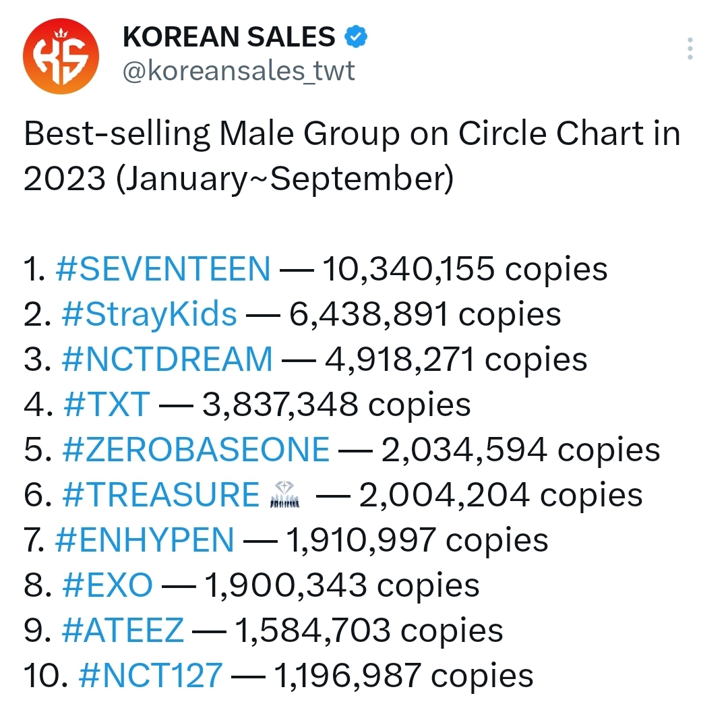Viewport: 728px width, 704px height.
Task: Open the #NCT127 hashtag
Action: (x=150, y=675)
